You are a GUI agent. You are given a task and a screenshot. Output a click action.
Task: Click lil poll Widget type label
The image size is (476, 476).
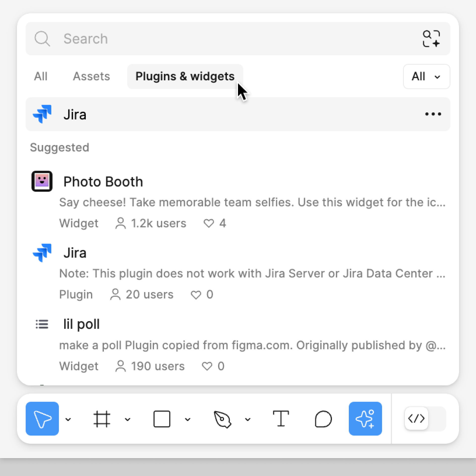pos(79,366)
